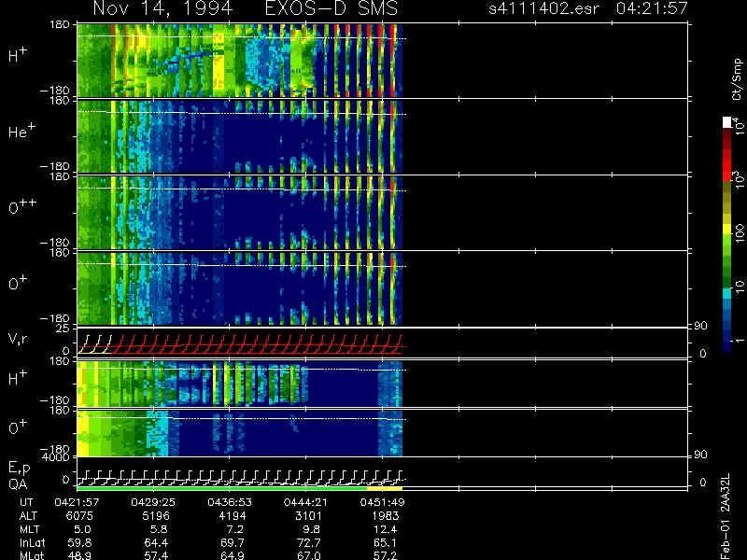
Task: Click the "Ct/Smp" color bar unit label
Action: pos(737,79)
